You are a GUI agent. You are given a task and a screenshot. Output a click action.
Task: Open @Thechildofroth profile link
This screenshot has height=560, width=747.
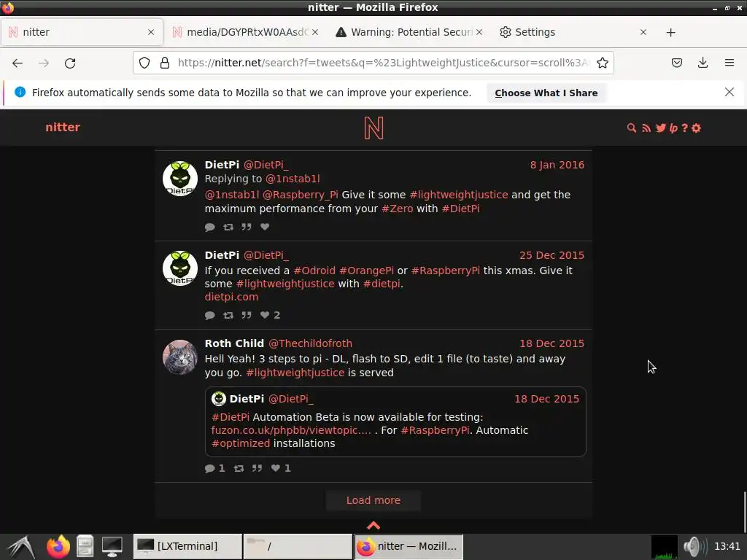pos(310,343)
